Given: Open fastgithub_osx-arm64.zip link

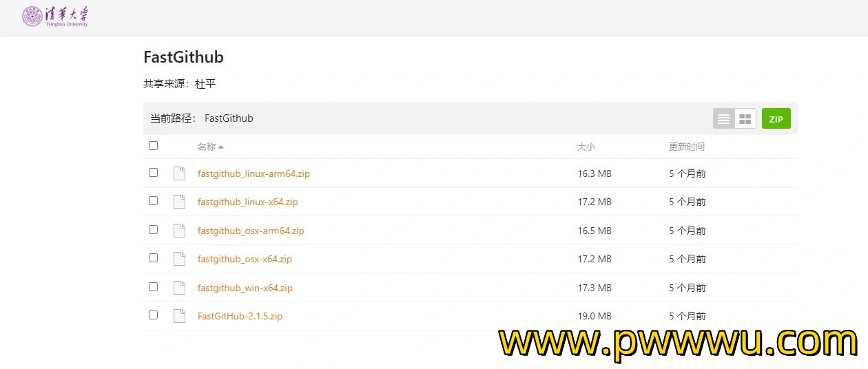Looking at the screenshot, I should tap(251, 231).
